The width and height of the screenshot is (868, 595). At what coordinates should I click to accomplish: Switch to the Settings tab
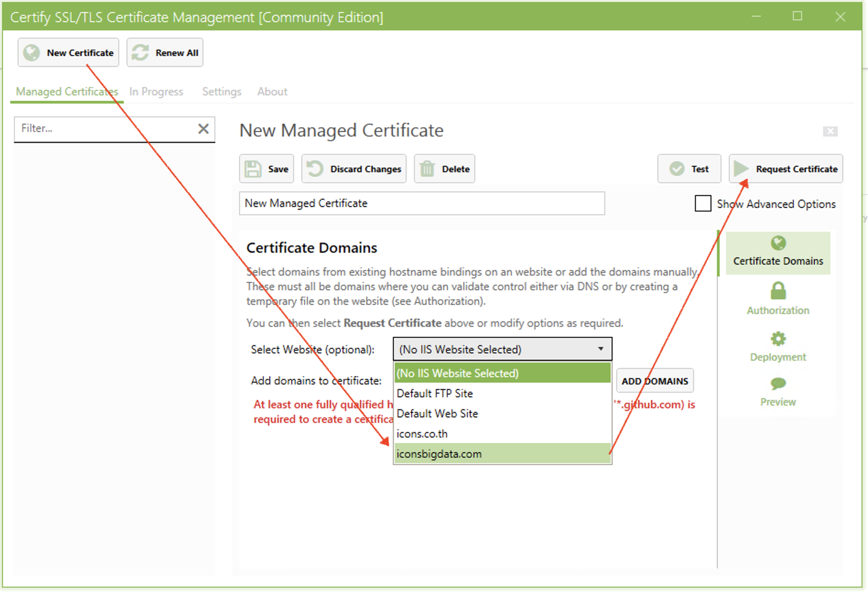pyautogui.click(x=222, y=92)
